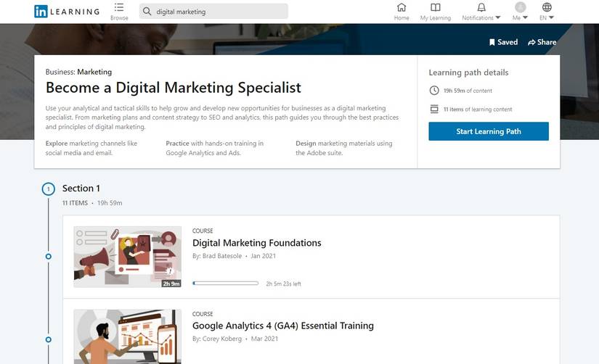This screenshot has width=599, height=364.
Task: Open the Digital Marketing Foundations thumbnail
Action: pyautogui.click(x=128, y=257)
